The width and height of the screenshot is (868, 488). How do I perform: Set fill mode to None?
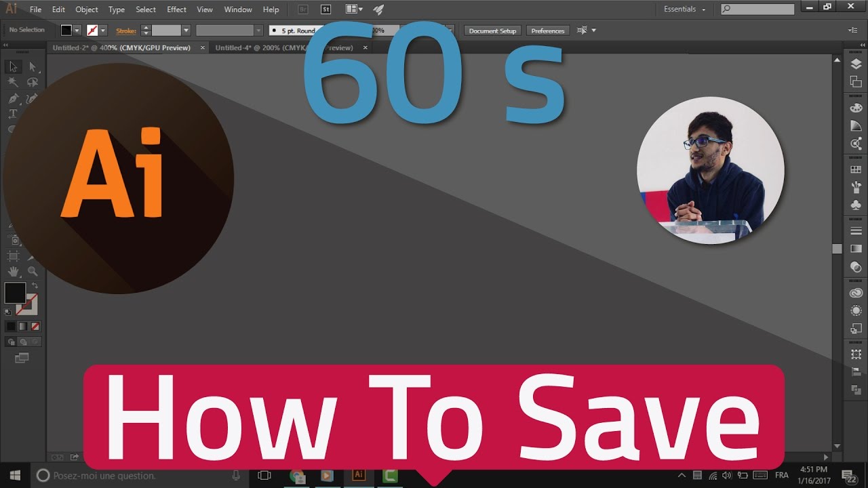(35, 326)
